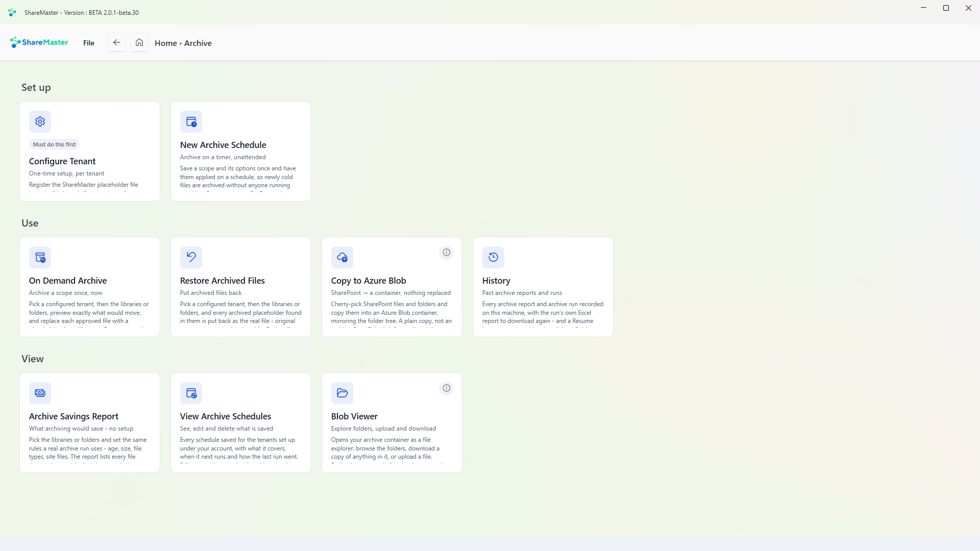Minimize the ShareMaster window

923,8
